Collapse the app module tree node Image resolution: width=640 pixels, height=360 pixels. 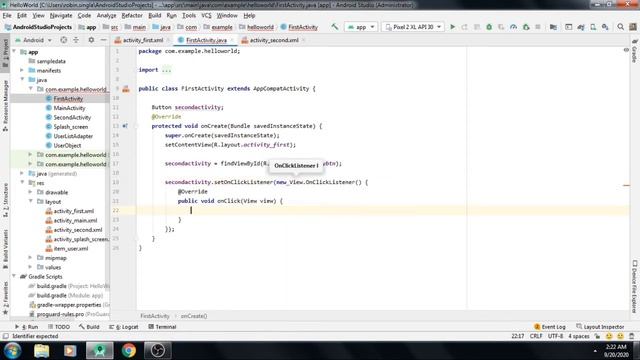15,51
